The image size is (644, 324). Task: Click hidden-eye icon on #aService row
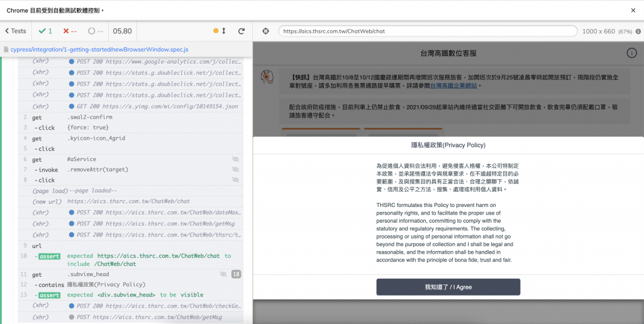click(x=235, y=159)
